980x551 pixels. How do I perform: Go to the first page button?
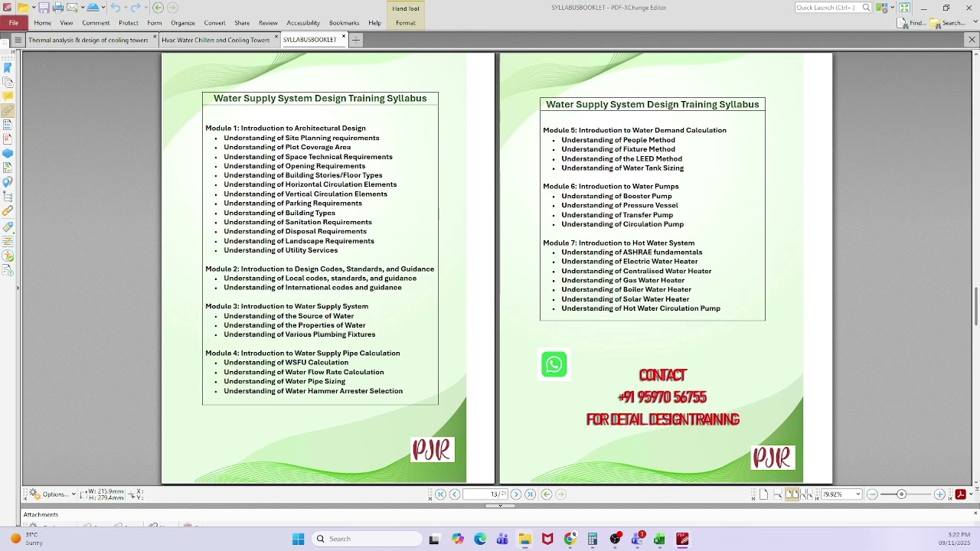[x=440, y=494]
